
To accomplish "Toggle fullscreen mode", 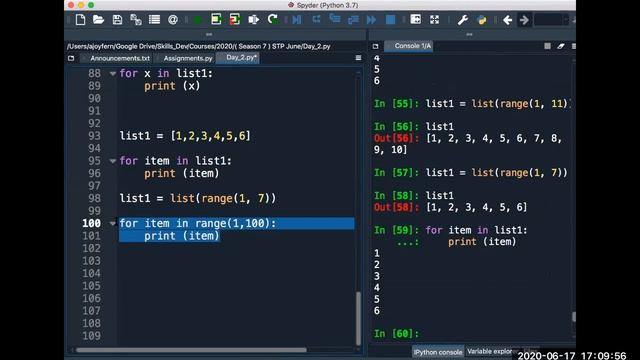I will (x=434, y=20).
